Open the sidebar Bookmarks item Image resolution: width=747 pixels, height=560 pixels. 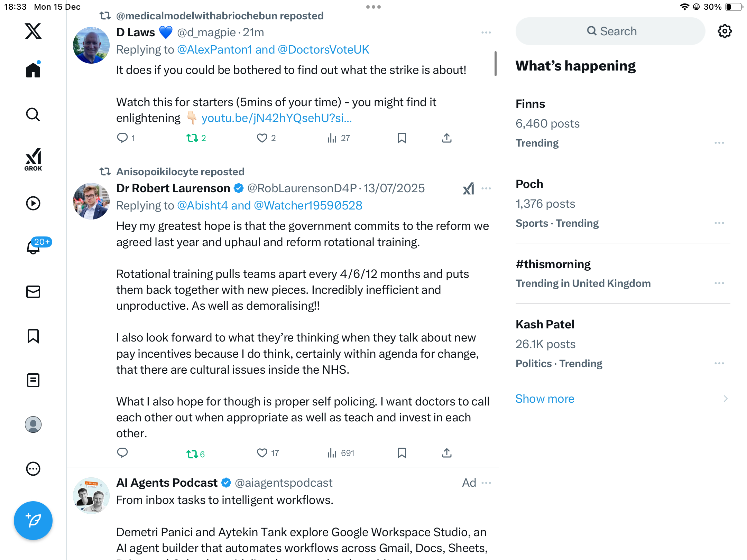(33, 336)
